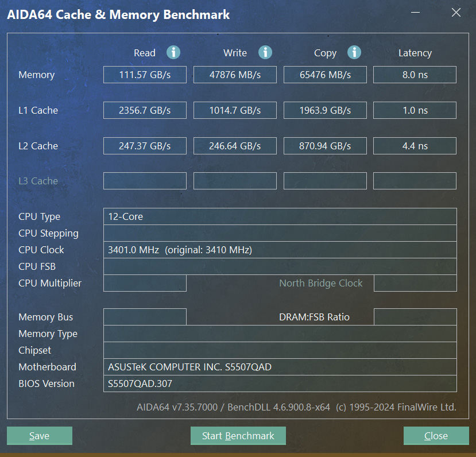This screenshot has height=457, width=476.
Task: Click the info icon next to Write
Action: (265, 52)
